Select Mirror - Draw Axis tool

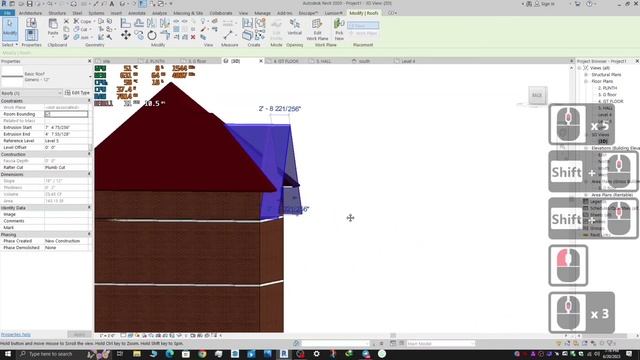tap(164, 23)
